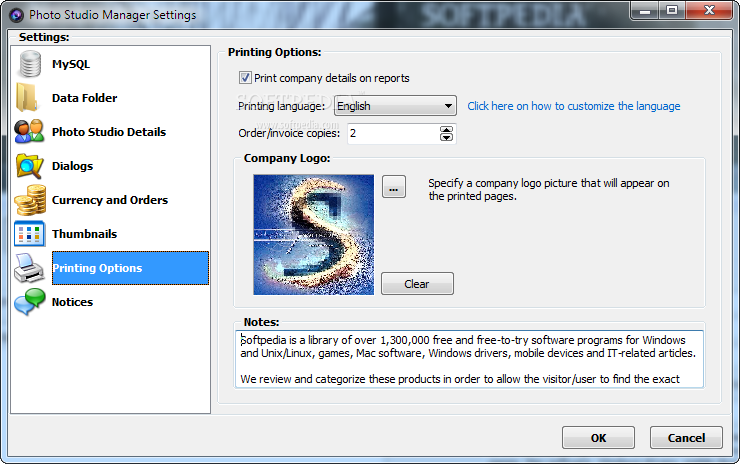Open the Printing language dropdown

tap(395, 106)
